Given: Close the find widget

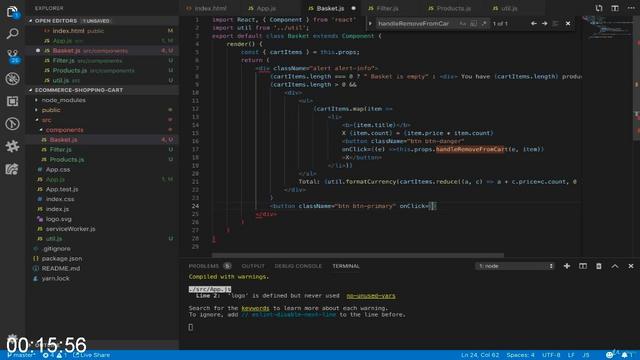Looking at the screenshot, I should click(x=568, y=24).
